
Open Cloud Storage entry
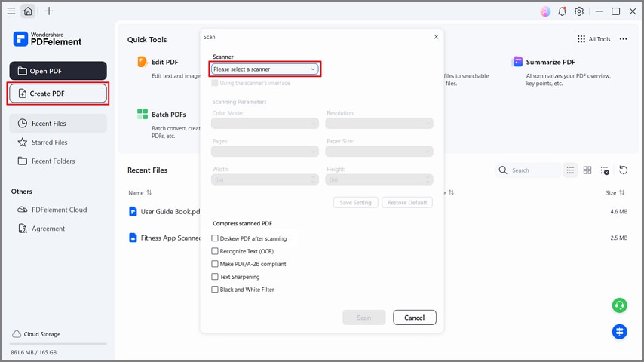coord(36,334)
